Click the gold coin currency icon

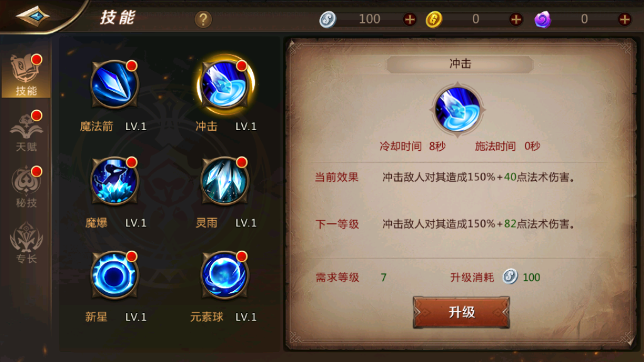click(434, 19)
